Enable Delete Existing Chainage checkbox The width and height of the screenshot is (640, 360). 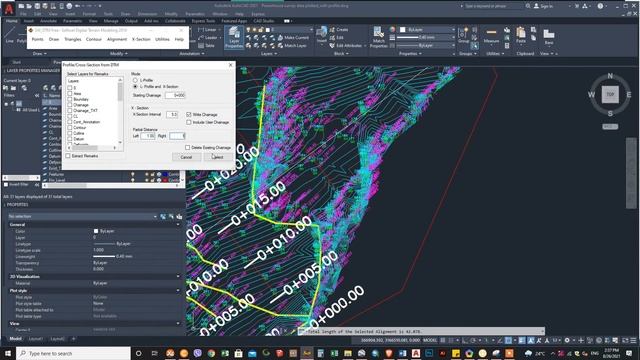pyautogui.click(x=187, y=147)
